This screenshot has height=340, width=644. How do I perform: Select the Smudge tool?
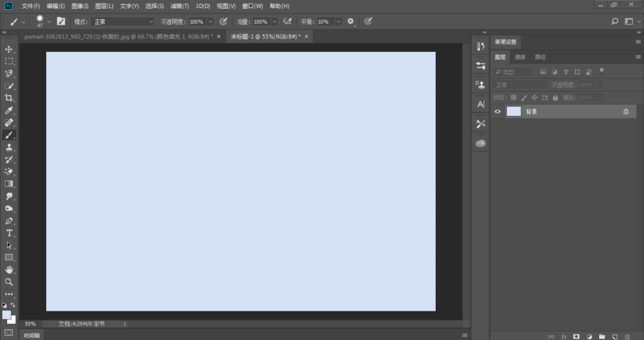[x=9, y=196]
